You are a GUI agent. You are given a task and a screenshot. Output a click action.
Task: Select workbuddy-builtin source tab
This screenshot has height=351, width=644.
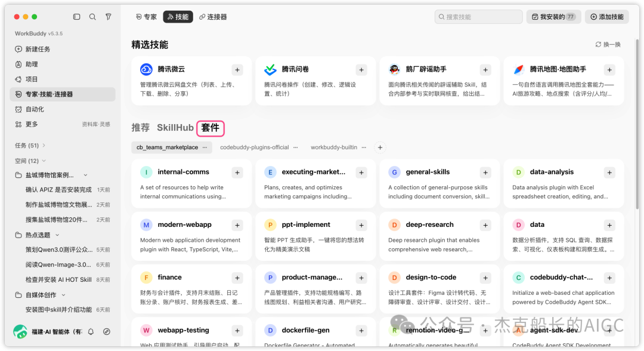334,147
